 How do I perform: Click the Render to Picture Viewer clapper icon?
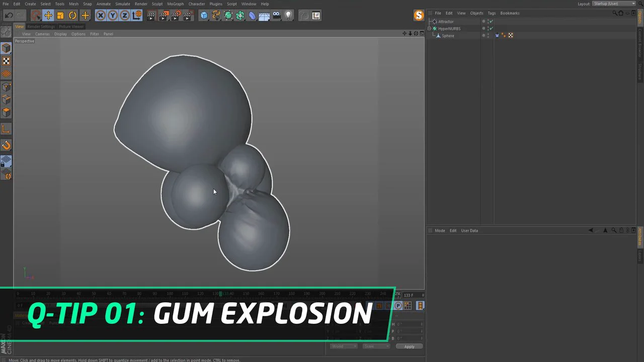tap(164, 16)
